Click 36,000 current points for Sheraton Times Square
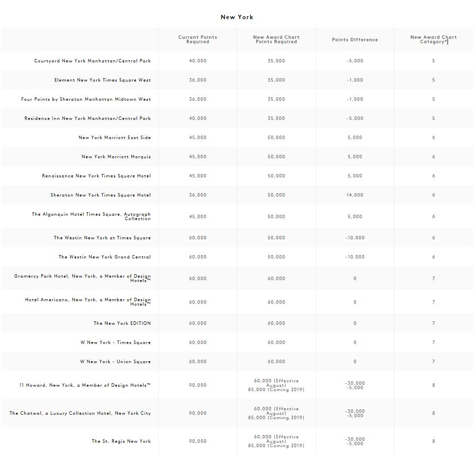The height and width of the screenshot is (457, 476). [197, 195]
